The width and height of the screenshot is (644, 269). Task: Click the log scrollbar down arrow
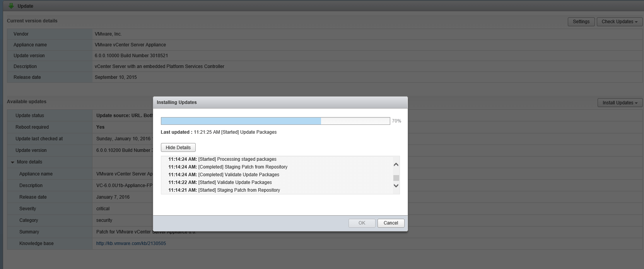click(x=396, y=186)
